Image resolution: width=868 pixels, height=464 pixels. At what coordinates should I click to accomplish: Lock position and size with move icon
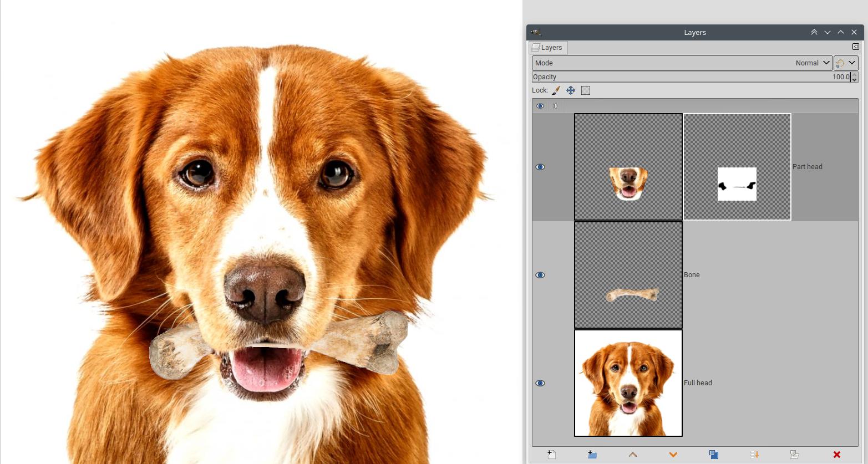click(x=571, y=90)
